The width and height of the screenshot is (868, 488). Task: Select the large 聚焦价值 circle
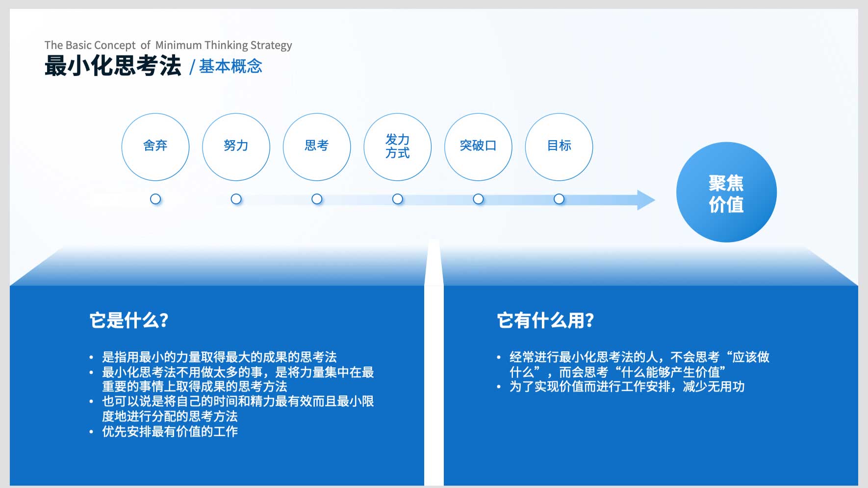click(x=726, y=192)
